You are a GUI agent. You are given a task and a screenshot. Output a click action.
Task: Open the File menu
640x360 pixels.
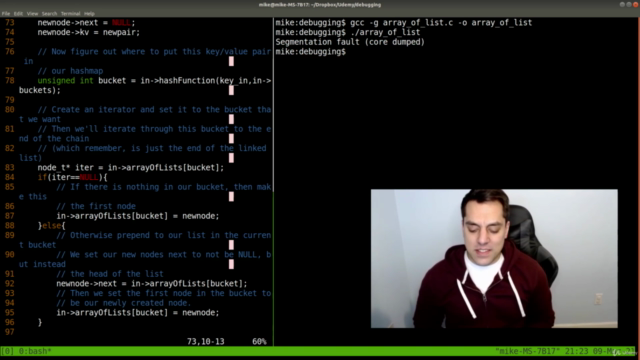coord(6,13)
